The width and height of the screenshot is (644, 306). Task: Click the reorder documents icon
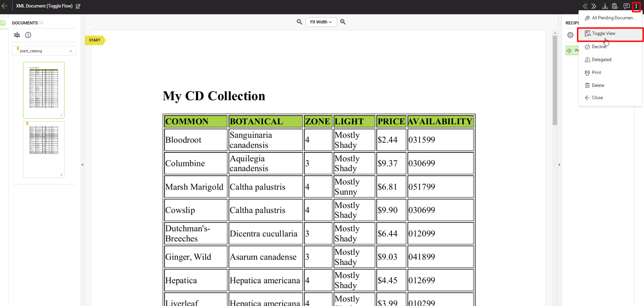tap(17, 35)
